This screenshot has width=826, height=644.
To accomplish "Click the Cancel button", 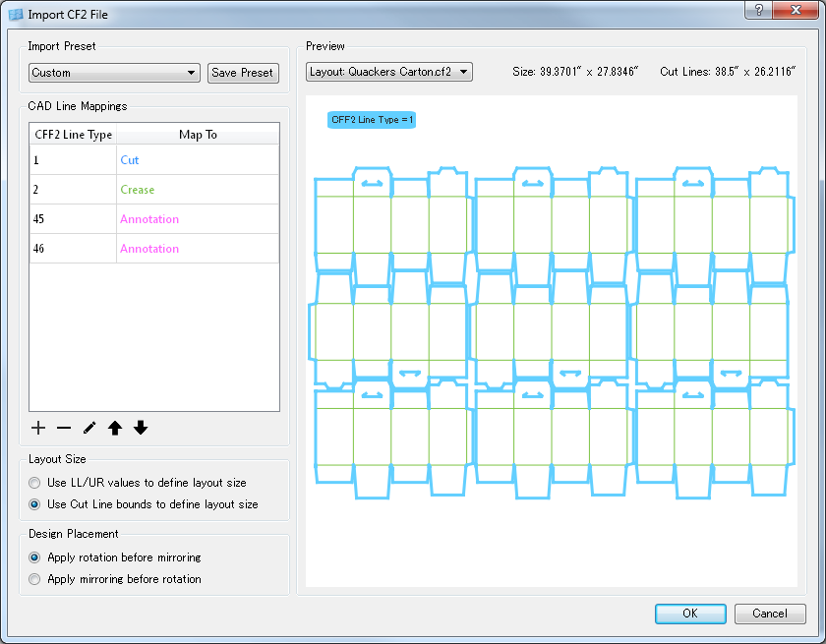I will [770, 614].
